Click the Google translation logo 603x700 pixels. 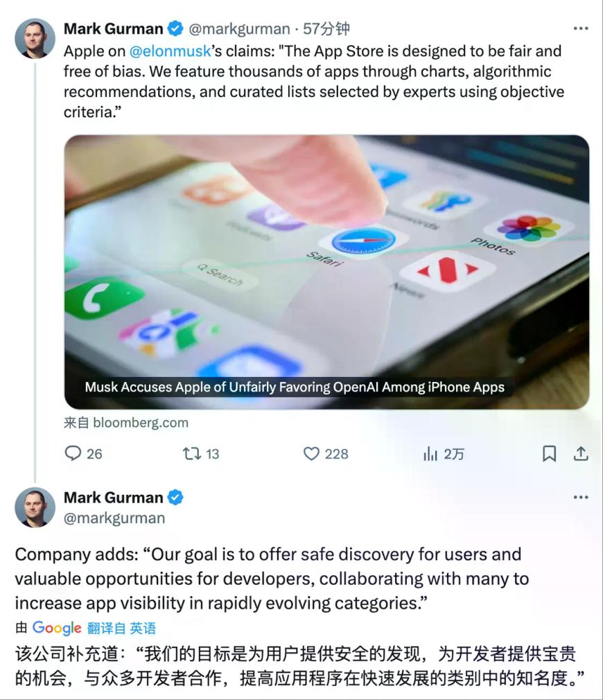[x=57, y=628]
